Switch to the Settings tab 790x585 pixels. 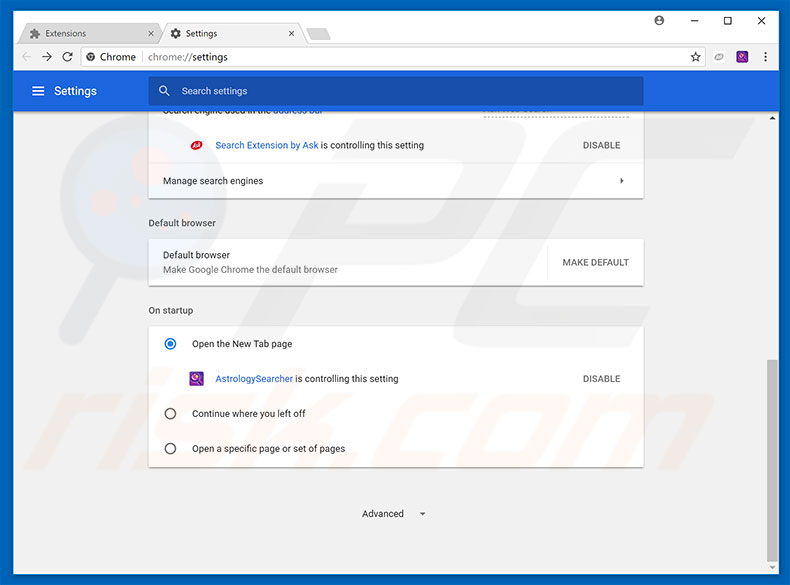coord(231,33)
